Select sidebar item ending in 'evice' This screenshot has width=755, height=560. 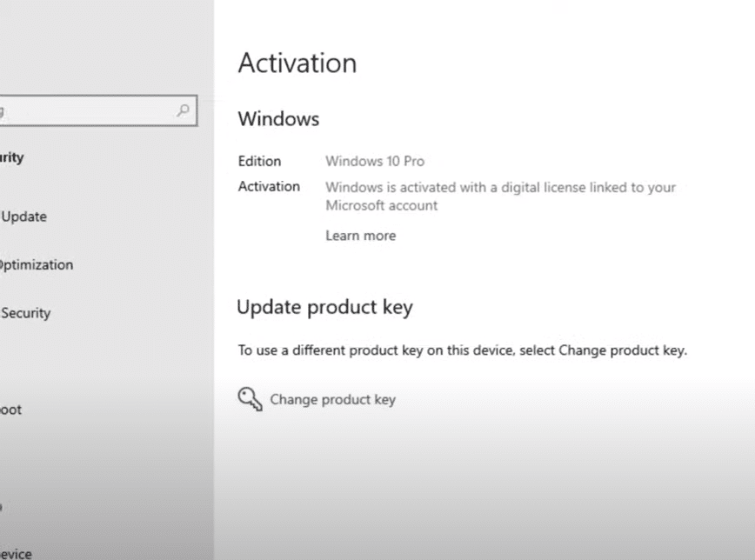[16, 554]
